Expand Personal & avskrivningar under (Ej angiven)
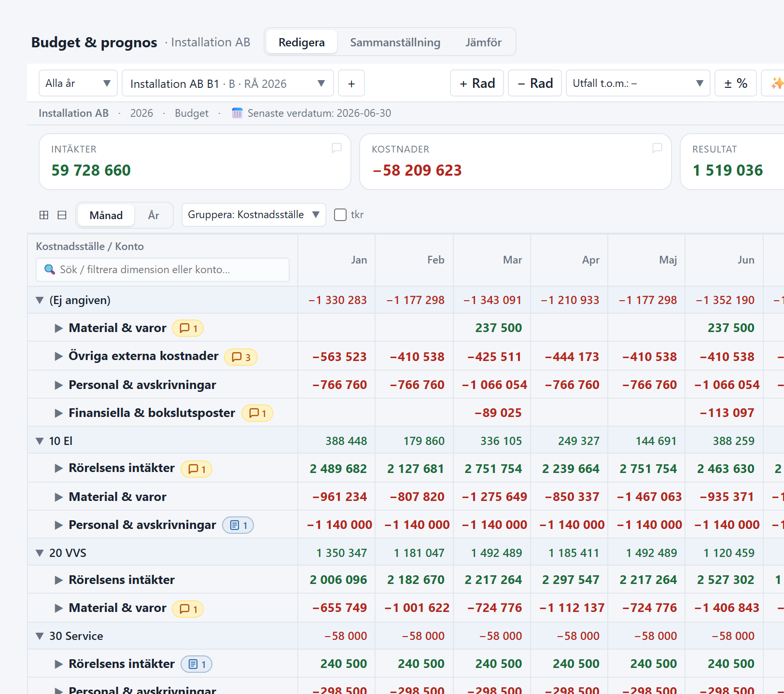 (x=58, y=385)
